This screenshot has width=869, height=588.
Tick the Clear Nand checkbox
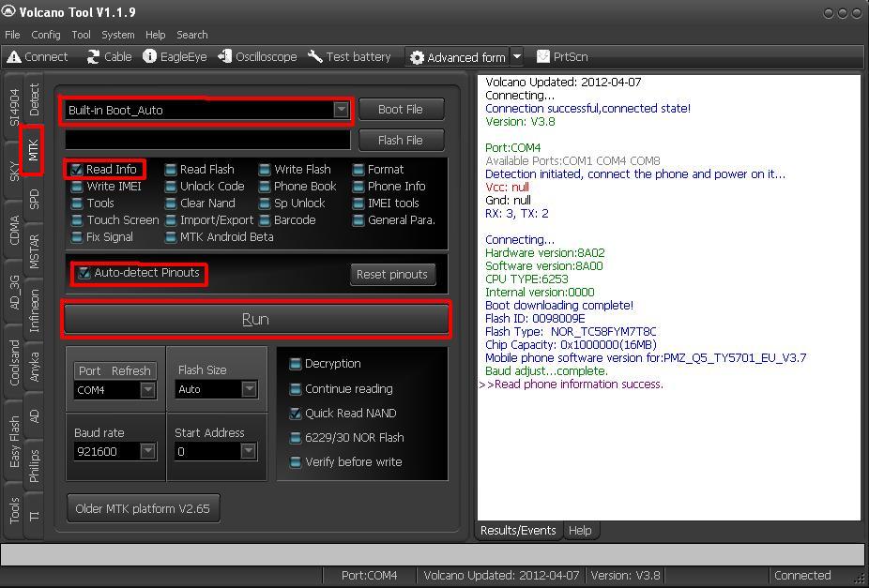click(171, 204)
